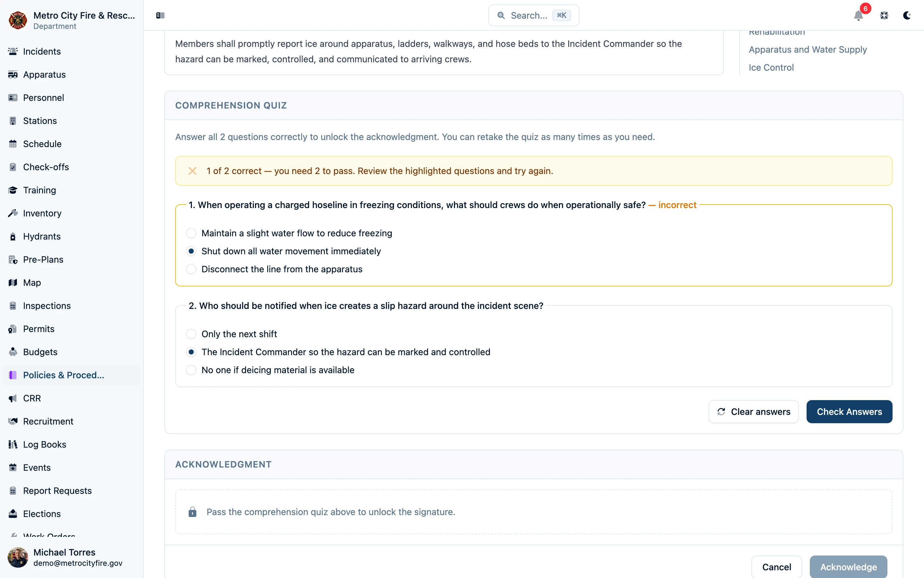924x578 pixels.
Task: Click the Inventory tools icon
Action: click(13, 213)
